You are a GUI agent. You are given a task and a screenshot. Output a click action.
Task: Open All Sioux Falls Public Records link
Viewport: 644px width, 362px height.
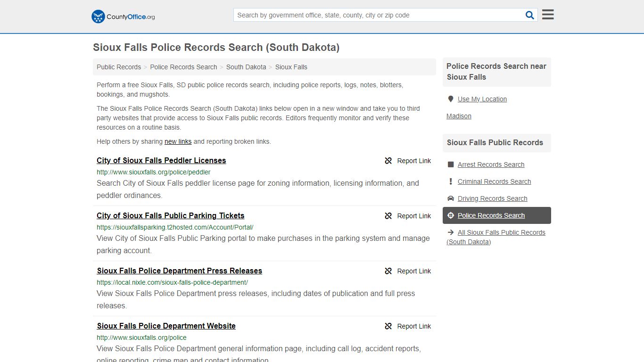pos(496,237)
